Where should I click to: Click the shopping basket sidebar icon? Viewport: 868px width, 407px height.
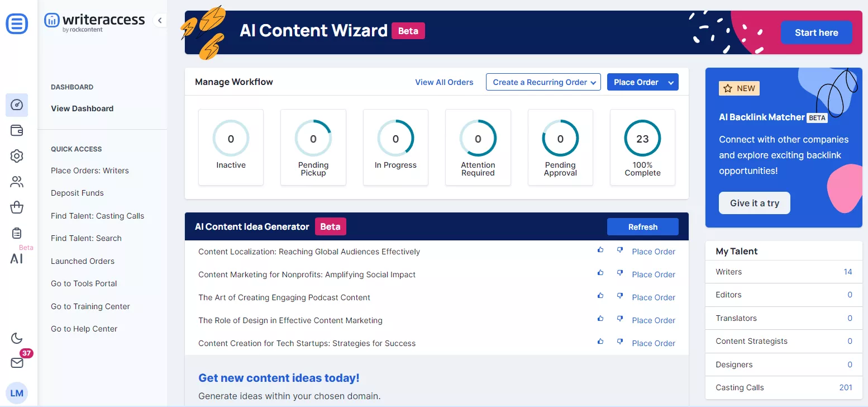tap(17, 207)
